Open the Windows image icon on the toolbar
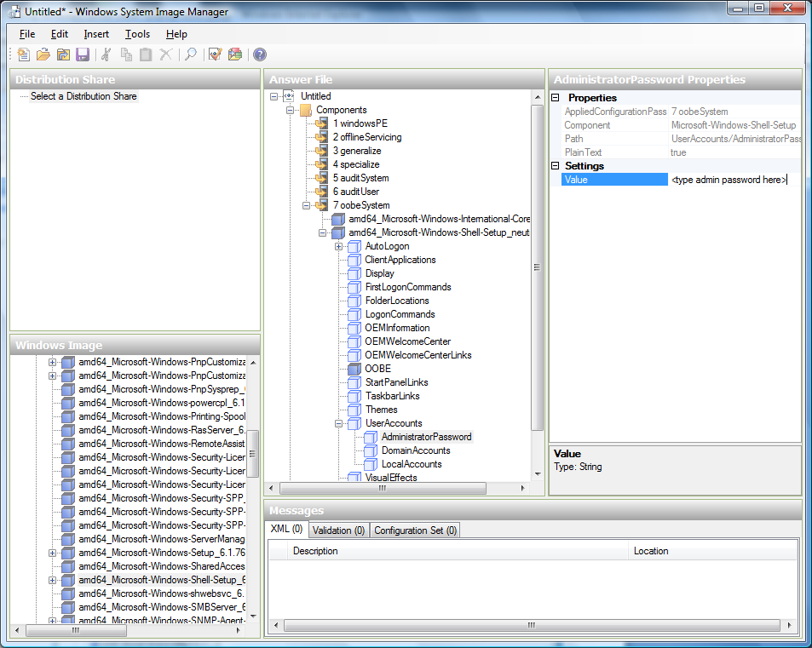 [x=63, y=54]
